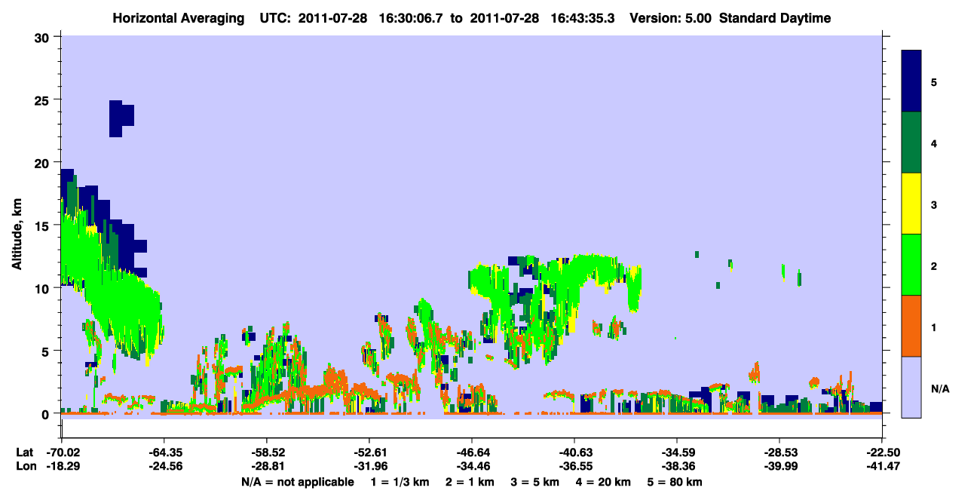Select the yellow level 3 legend block
The height and width of the screenshot is (503, 980).
coord(911,204)
